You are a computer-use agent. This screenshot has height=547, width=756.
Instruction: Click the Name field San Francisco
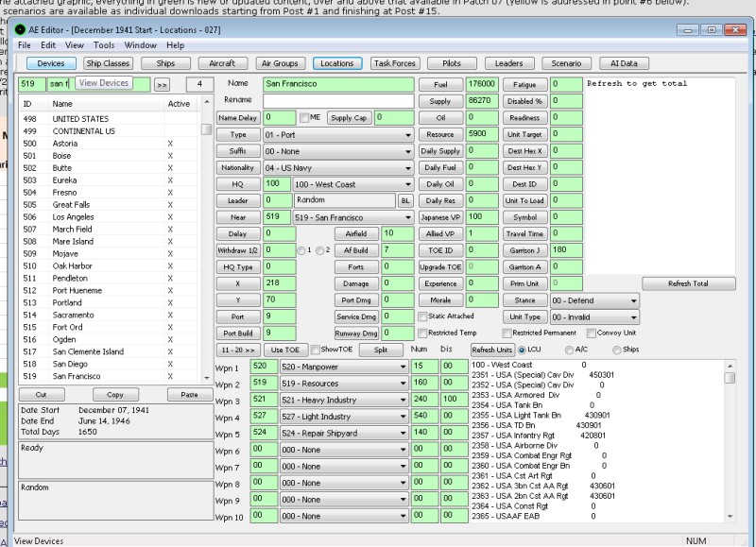coord(338,84)
